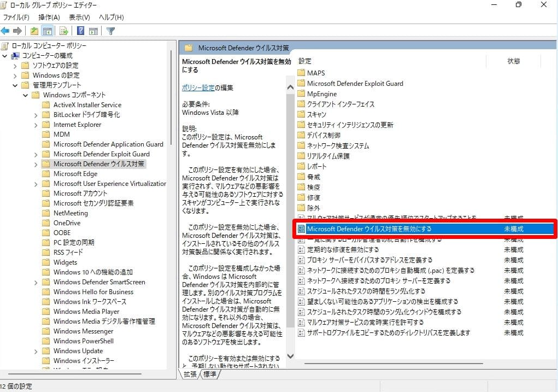The width and height of the screenshot is (558, 392).
Task: Open the 操作(A) menu
Action: point(49,17)
